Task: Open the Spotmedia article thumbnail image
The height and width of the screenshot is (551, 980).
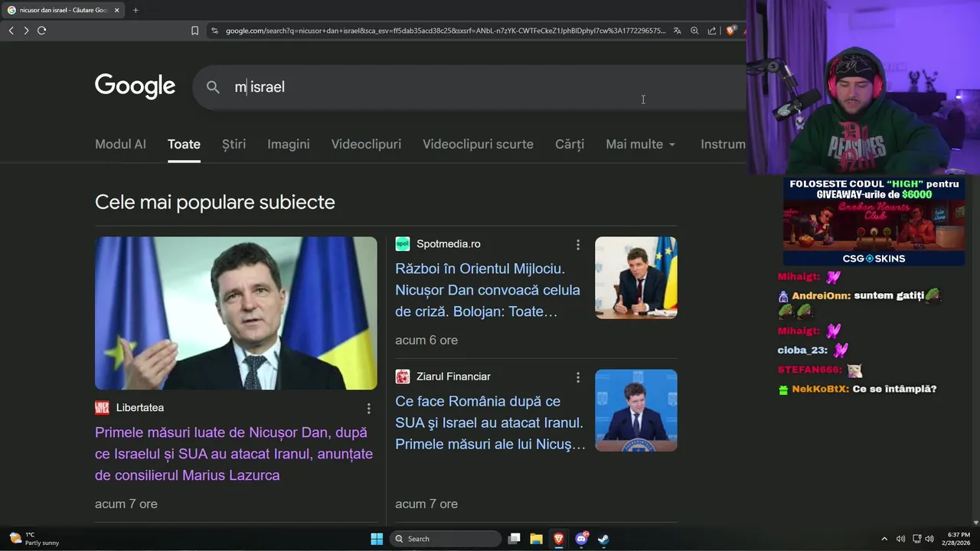Action: click(636, 278)
